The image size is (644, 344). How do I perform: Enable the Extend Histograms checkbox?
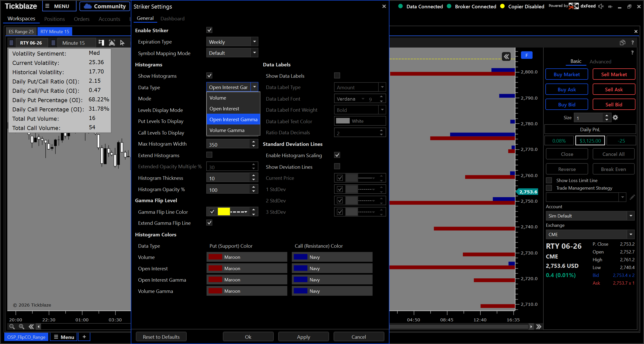tap(209, 155)
